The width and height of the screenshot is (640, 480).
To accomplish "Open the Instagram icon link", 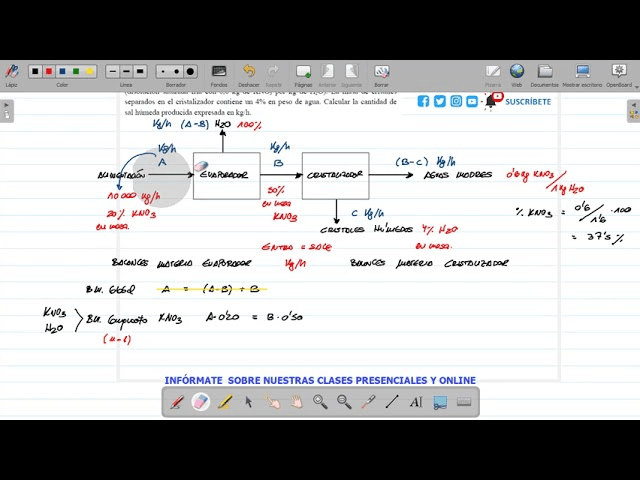I will tap(456, 101).
